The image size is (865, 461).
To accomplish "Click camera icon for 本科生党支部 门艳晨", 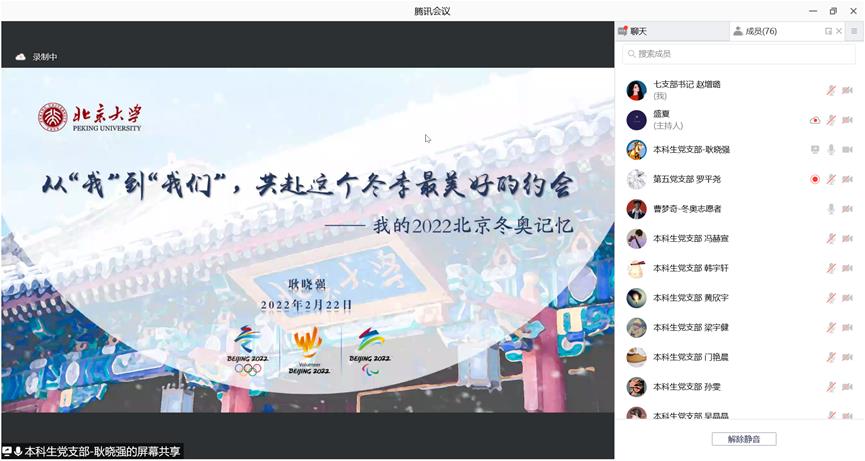I will coord(847,357).
